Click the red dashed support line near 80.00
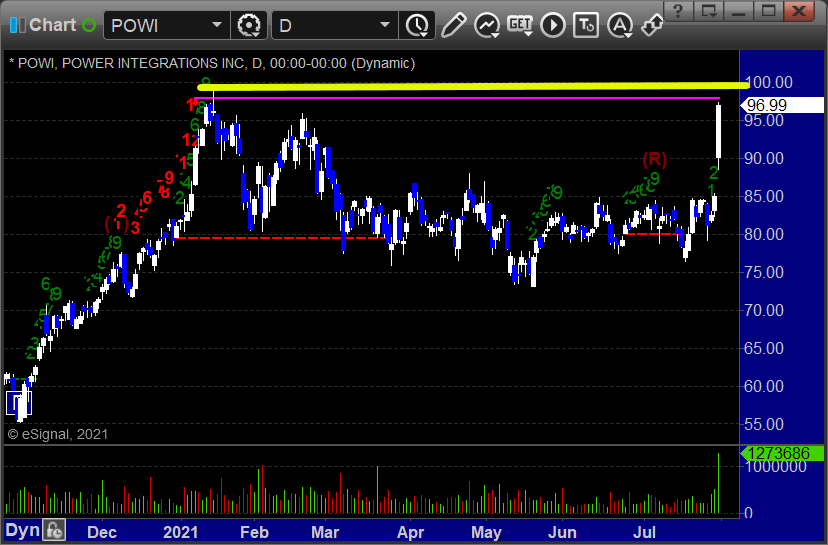Viewport: 828px width, 545px height. coord(280,238)
